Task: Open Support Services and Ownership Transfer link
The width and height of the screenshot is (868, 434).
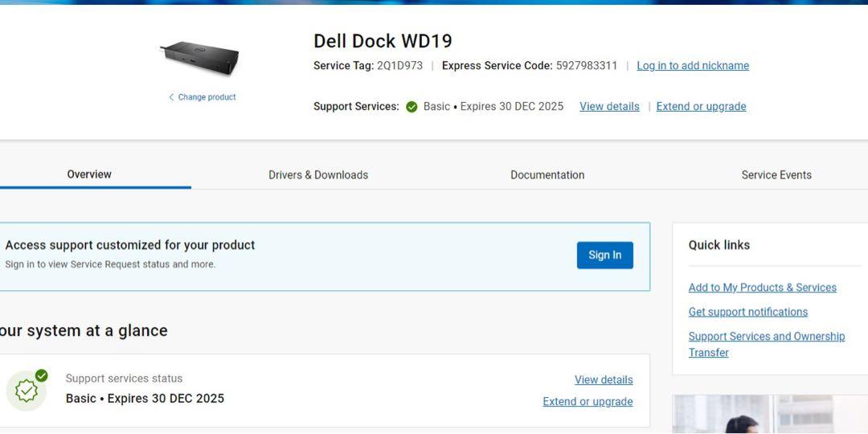Action: (767, 344)
